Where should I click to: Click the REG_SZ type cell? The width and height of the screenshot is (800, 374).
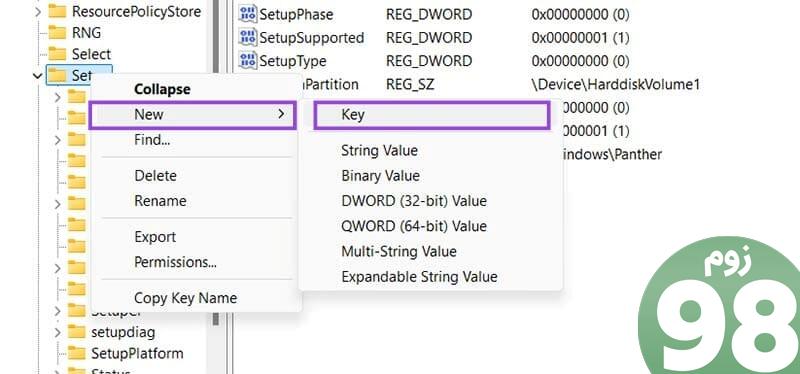[x=410, y=84]
